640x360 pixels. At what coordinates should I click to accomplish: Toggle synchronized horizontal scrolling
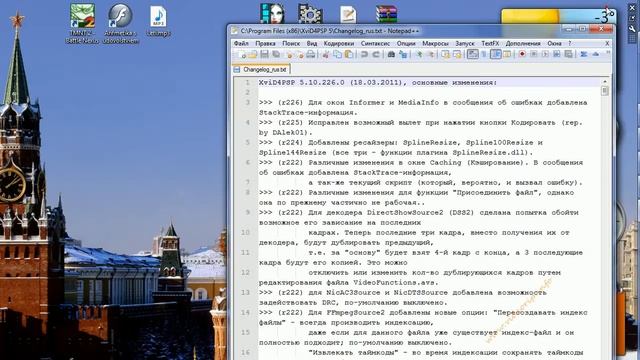(x=457, y=54)
